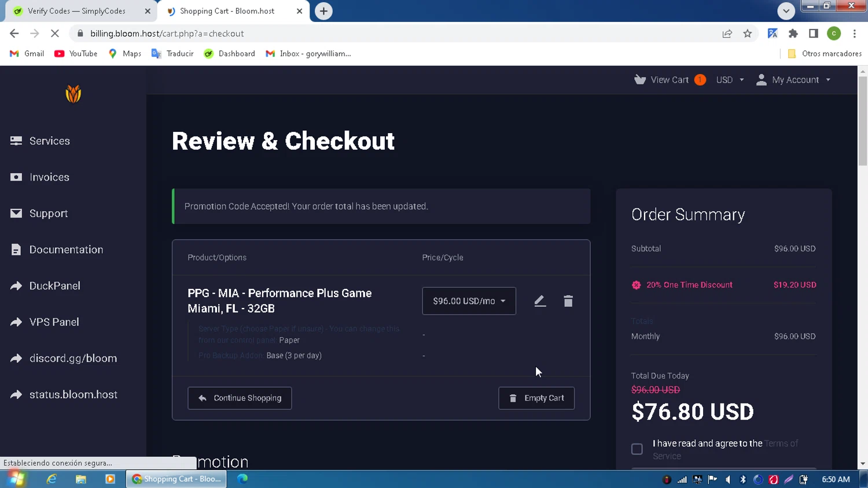Click the Empty Cart button
Viewport: 868px width, 488px height.
click(x=536, y=398)
